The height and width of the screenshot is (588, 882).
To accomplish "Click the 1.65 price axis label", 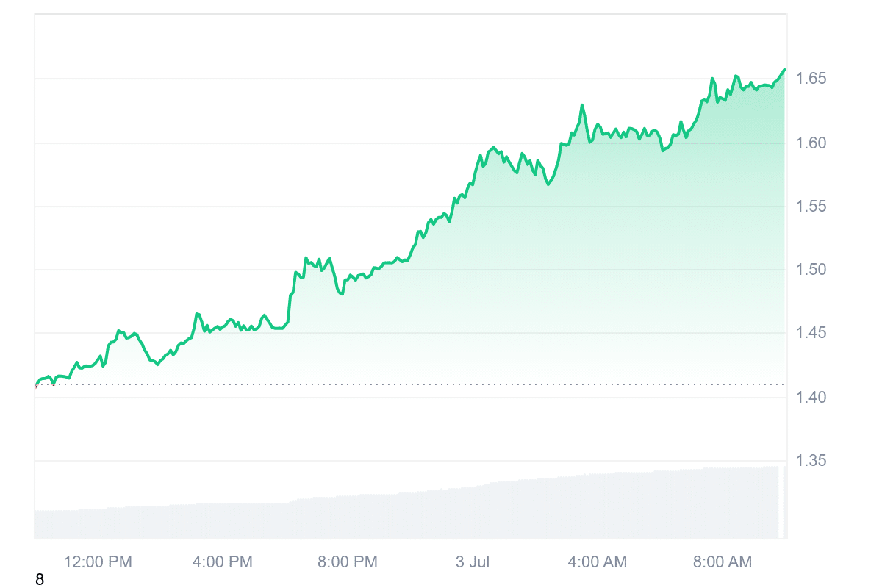I will coord(813,78).
